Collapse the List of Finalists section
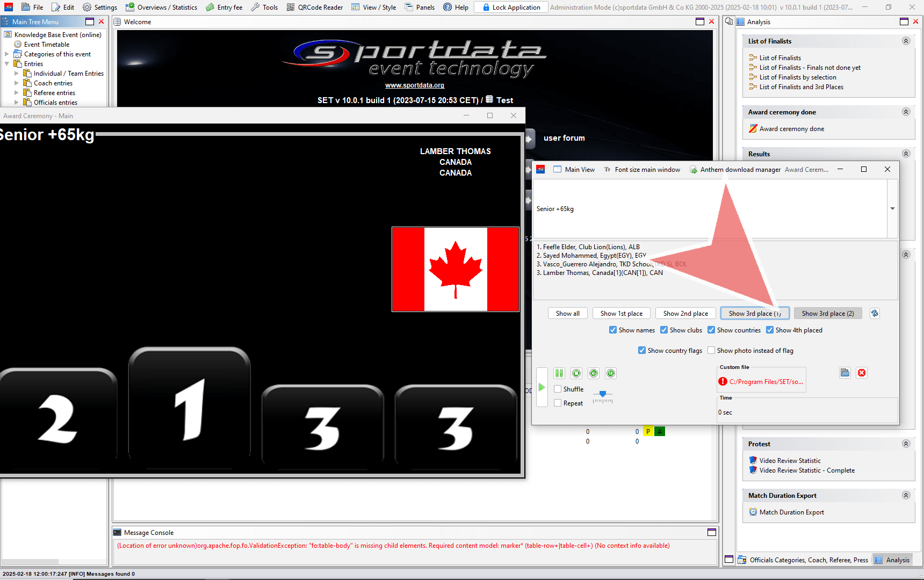The height and width of the screenshot is (580, 924). (x=906, y=41)
